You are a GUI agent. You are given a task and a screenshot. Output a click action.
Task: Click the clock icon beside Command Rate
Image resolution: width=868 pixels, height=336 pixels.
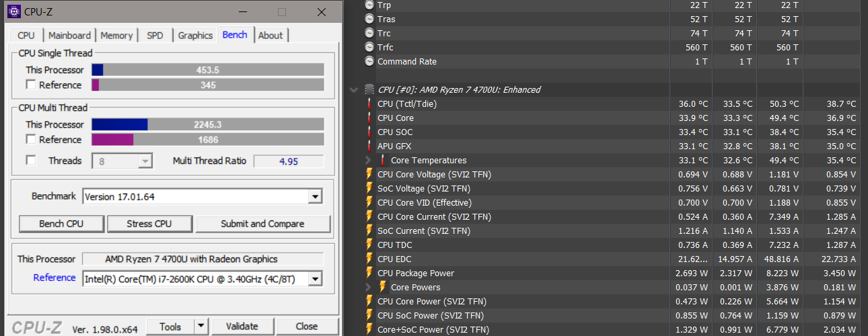(x=369, y=61)
